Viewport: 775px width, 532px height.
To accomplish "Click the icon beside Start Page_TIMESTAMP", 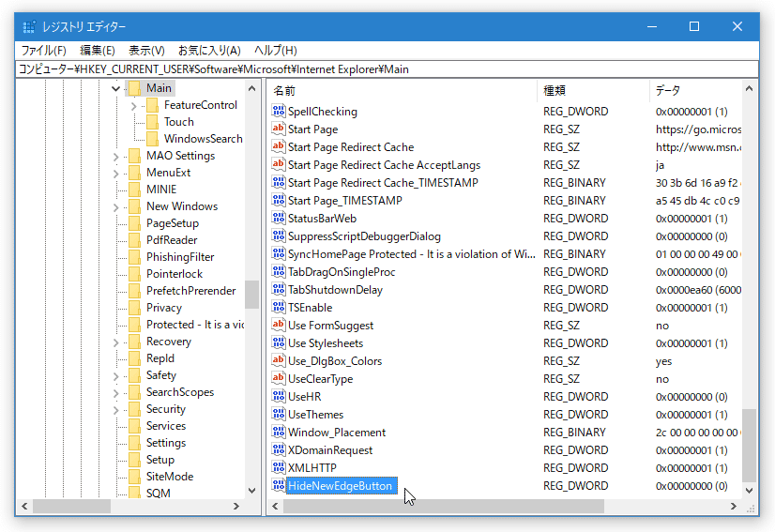I will 279,200.
